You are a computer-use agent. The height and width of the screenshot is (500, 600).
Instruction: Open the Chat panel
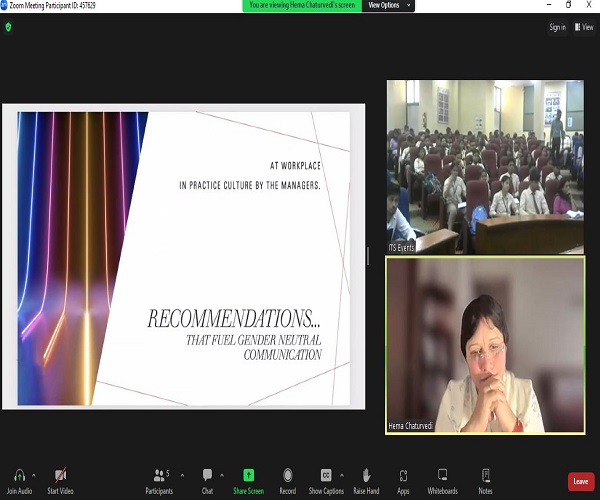pyautogui.click(x=207, y=481)
